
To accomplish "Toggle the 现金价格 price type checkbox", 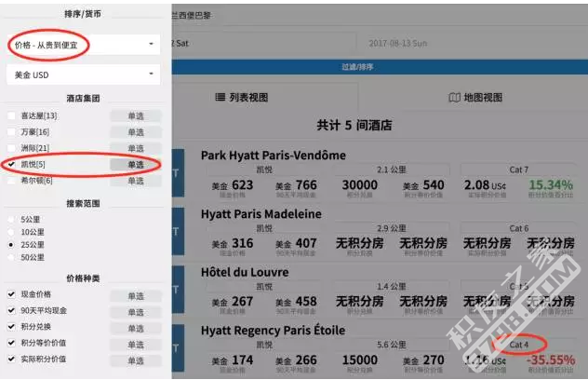I will click(x=11, y=294).
